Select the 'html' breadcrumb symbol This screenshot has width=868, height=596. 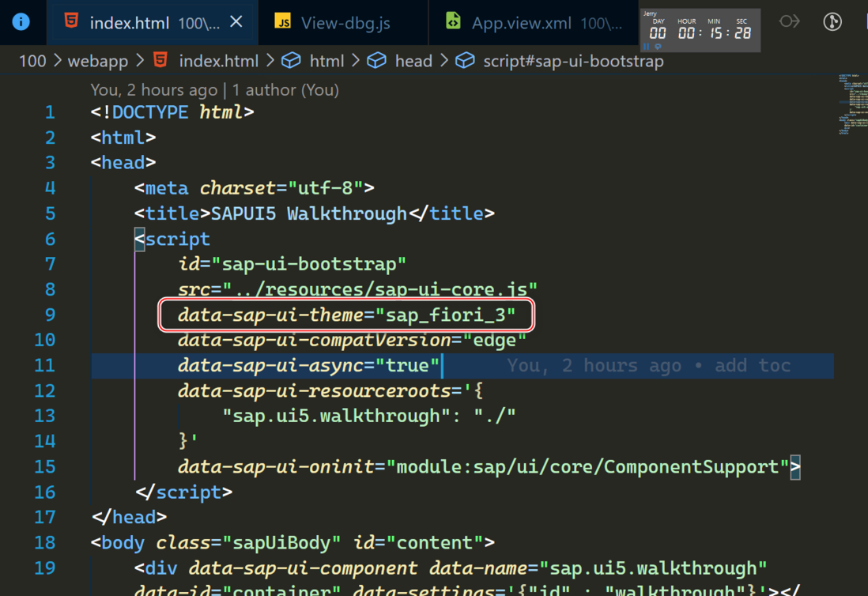(x=326, y=61)
